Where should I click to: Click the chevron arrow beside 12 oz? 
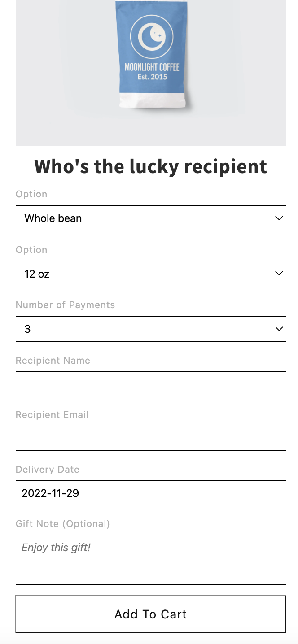pyautogui.click(x=279, y=274)
